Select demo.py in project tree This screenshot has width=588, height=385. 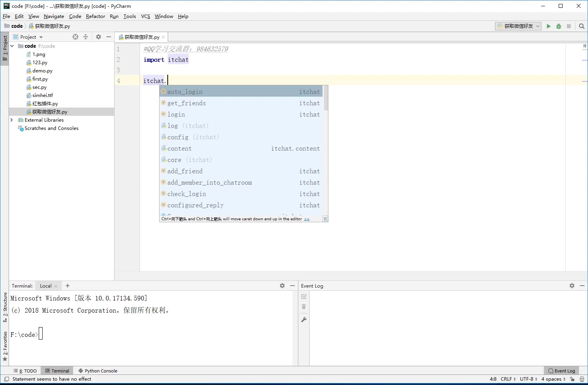pyautogui.click(x=42, y=71)
